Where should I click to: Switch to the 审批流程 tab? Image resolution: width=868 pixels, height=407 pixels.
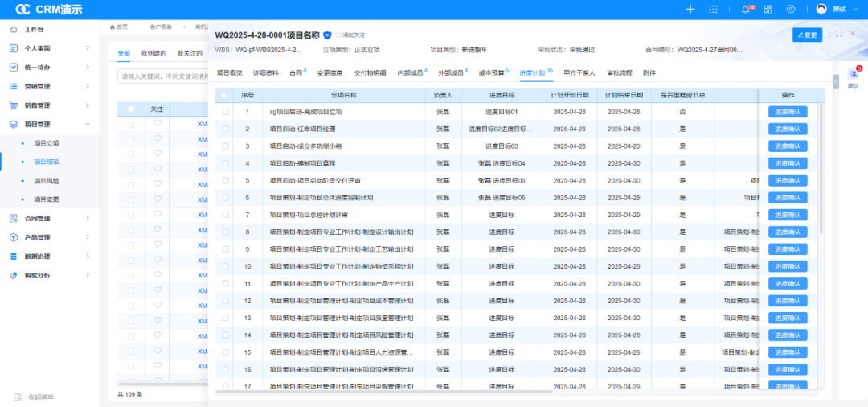point(619,72)
